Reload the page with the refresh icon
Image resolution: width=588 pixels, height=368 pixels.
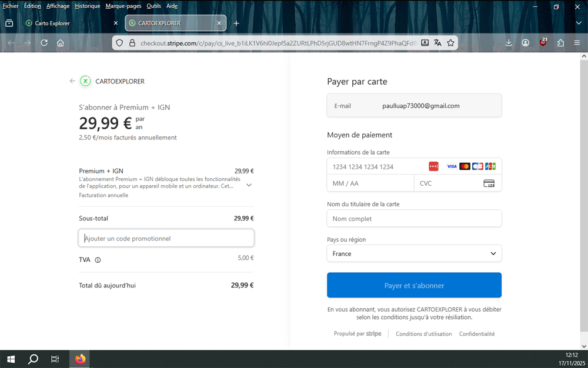[44, 43]
